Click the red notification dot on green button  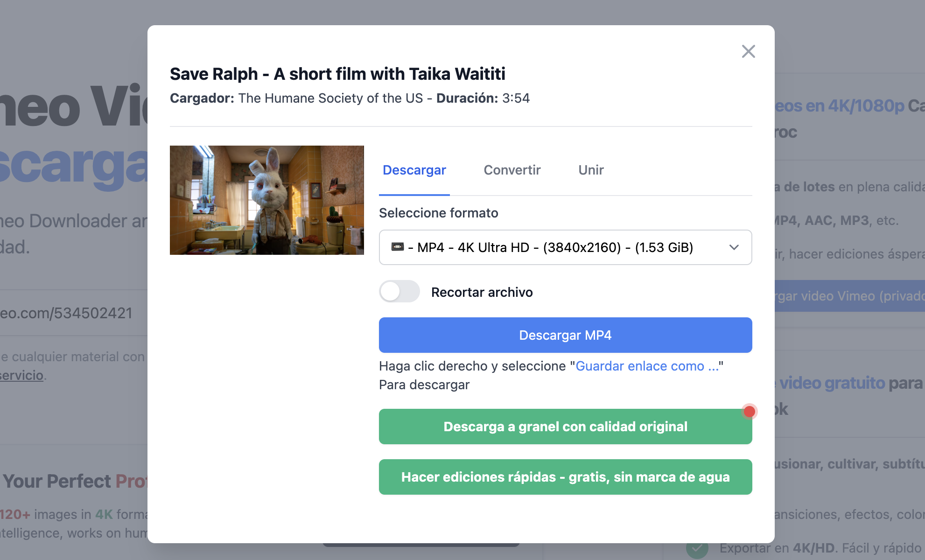click(x=750, y=411)
